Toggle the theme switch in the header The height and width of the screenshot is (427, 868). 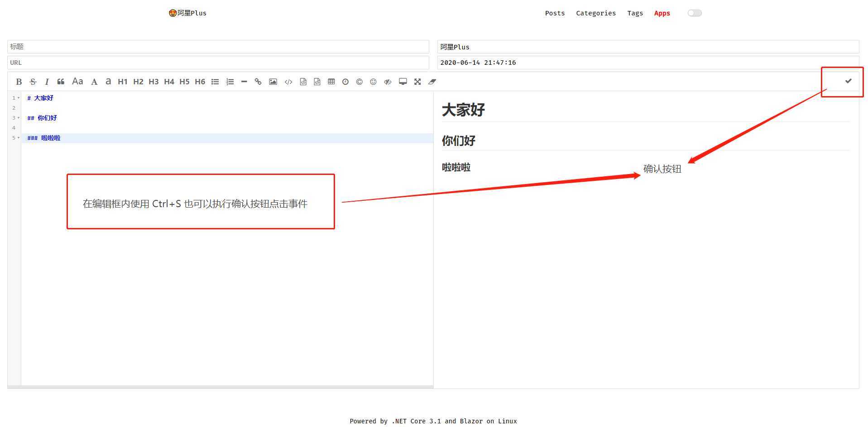[694, 13]
